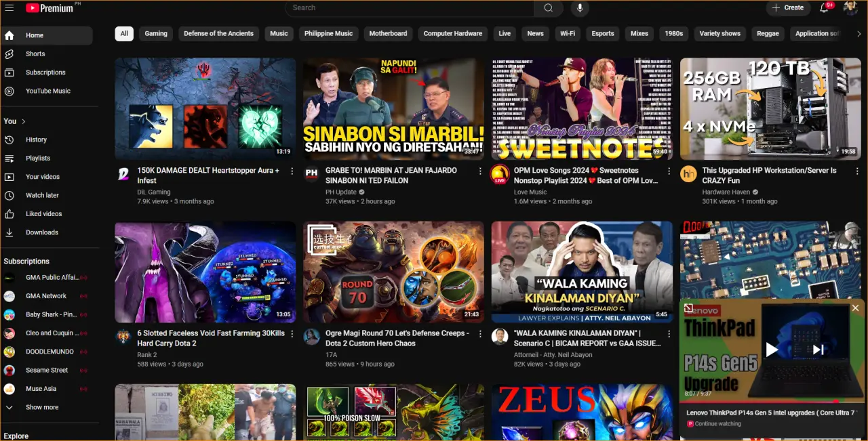Open the SWEETNOTES playlist thumbnail
Viewport: 868px width, 441px height.
coord(582,108)
